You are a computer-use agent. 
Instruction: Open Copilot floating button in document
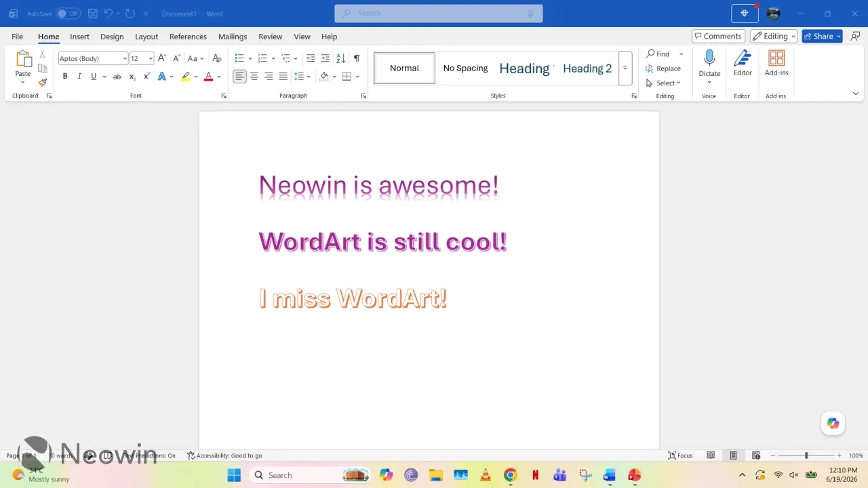click(833, 424)
